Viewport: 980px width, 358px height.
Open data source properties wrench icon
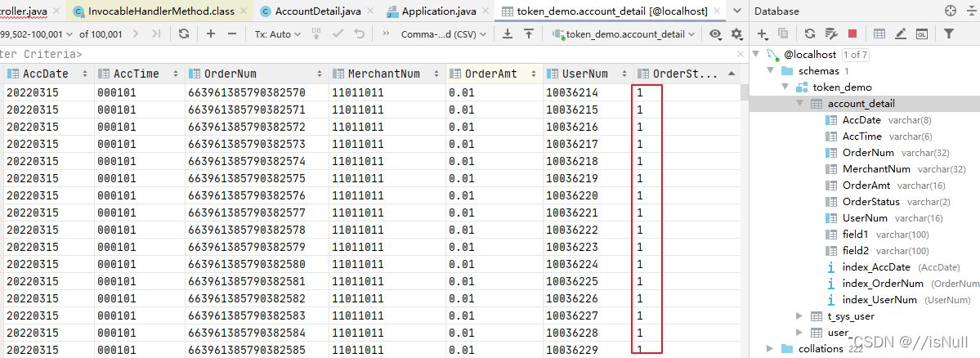pos(830,34)
